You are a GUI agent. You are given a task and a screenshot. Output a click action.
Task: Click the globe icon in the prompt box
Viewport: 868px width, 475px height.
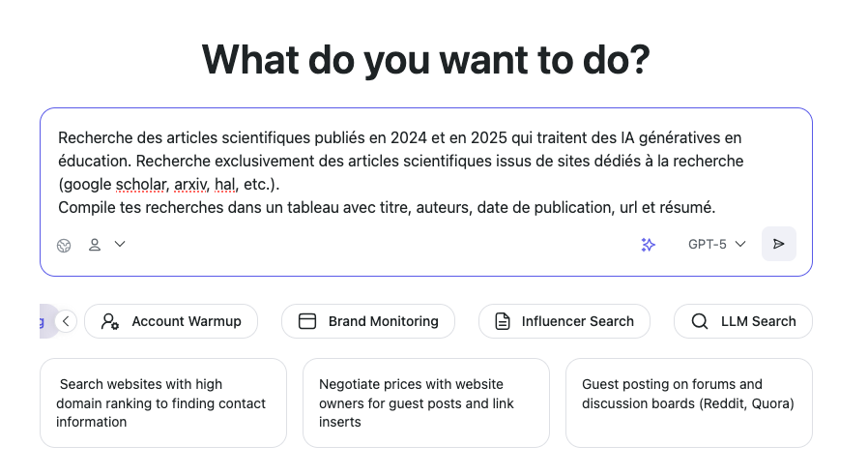tap(64, 245)
